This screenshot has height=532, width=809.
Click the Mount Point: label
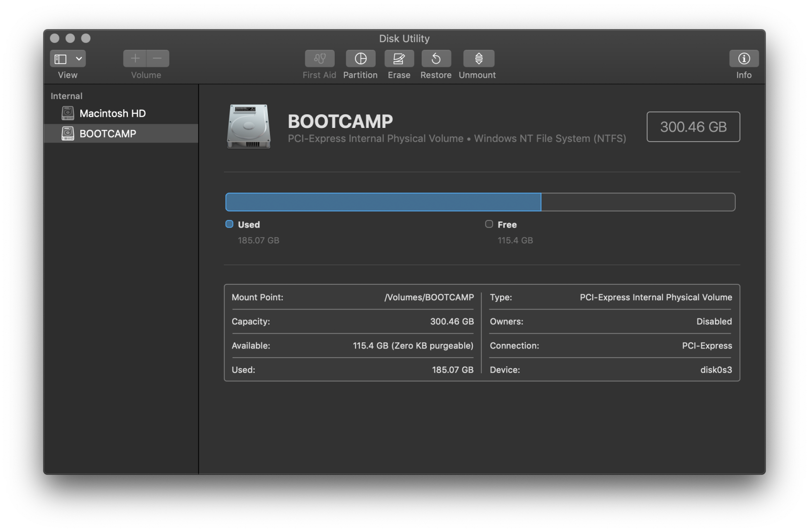pos(257,297)
